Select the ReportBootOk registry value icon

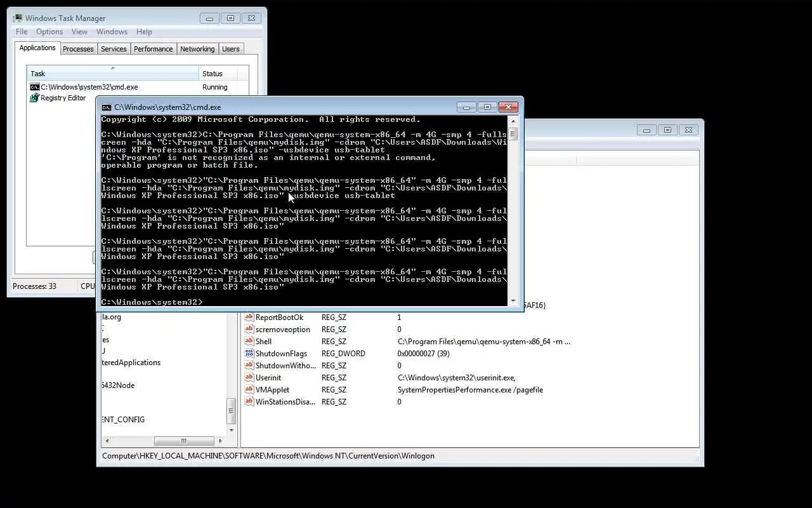[249, 317]
